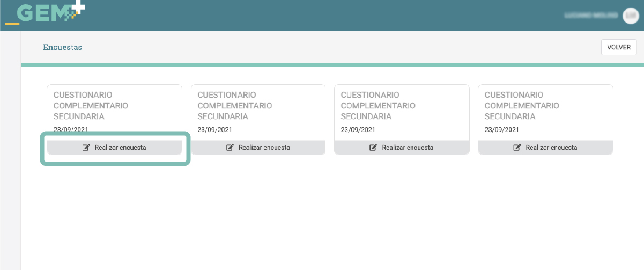The height and width of the screenshot is (270, 644).
Task: Start the first card's "Realizar encuesta" button
Action: [114, 148]
